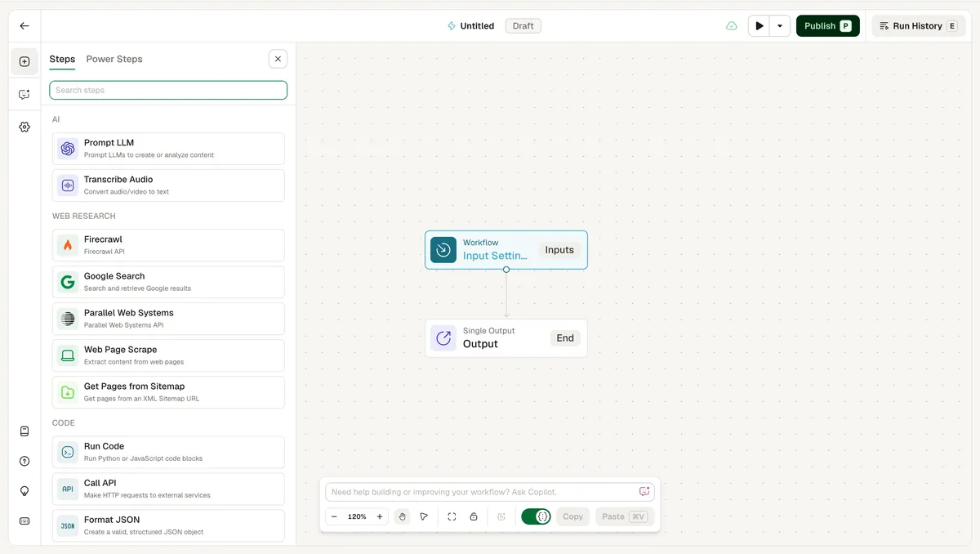980x554 pixels.
Task: Select the pointer selection tool
Action: [424, 516]
